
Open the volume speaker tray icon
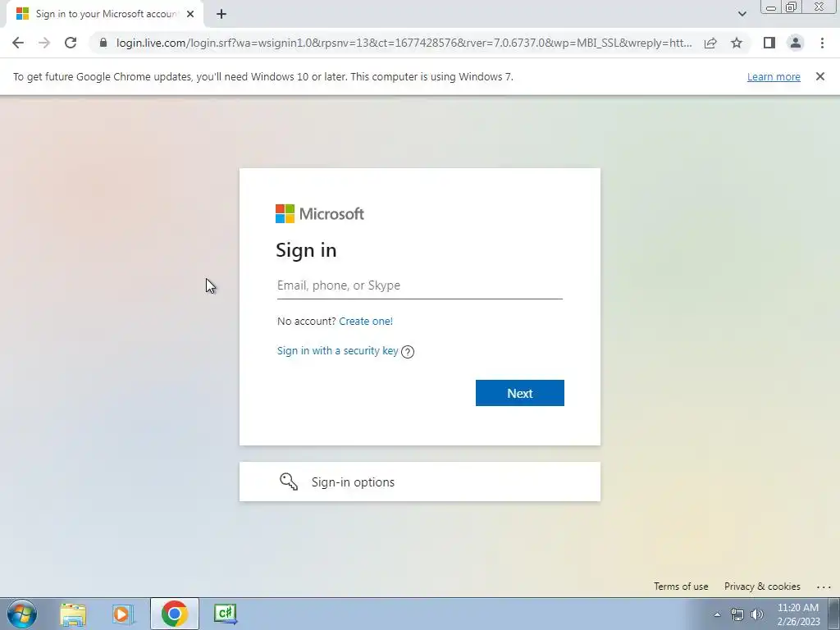757,614
